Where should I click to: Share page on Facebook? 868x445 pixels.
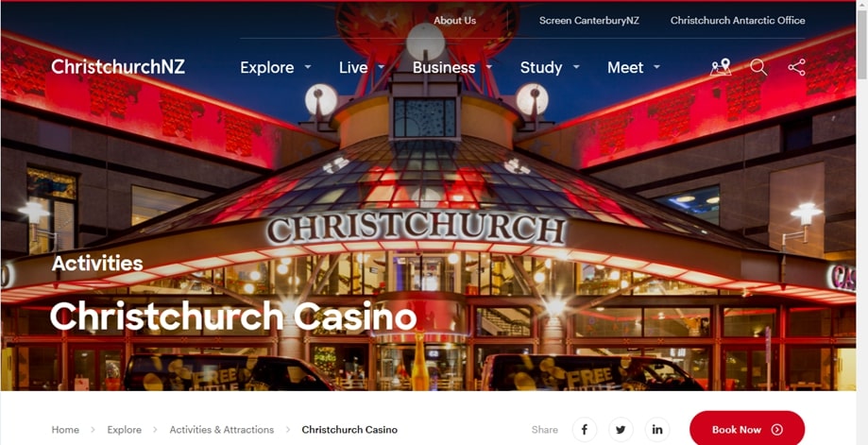[585, 430]
